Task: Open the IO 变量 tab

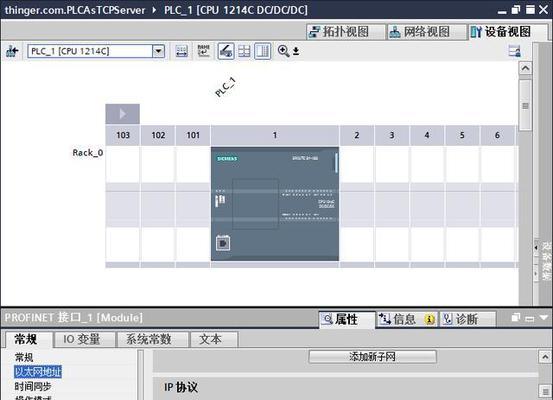Action: [x=82, y=339]
